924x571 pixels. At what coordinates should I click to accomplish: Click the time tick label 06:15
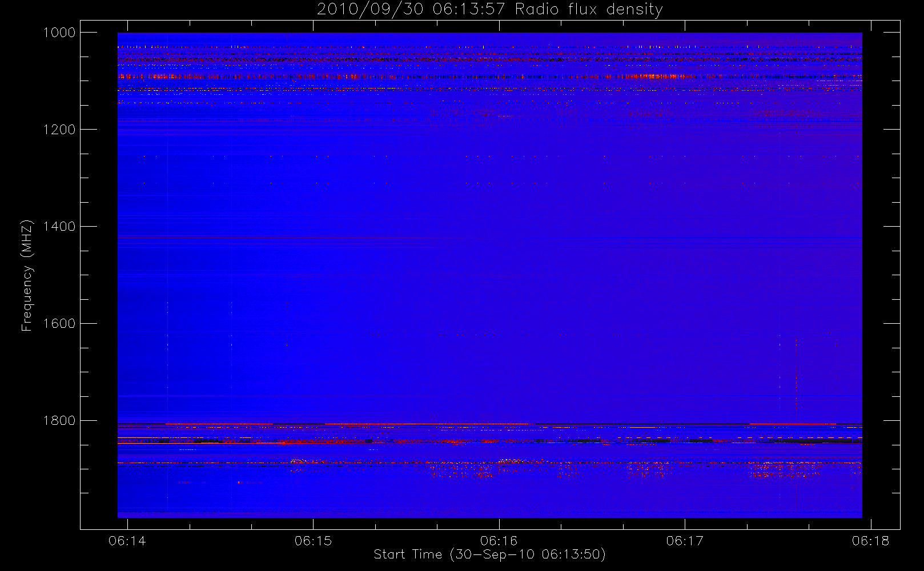(313, 541)
